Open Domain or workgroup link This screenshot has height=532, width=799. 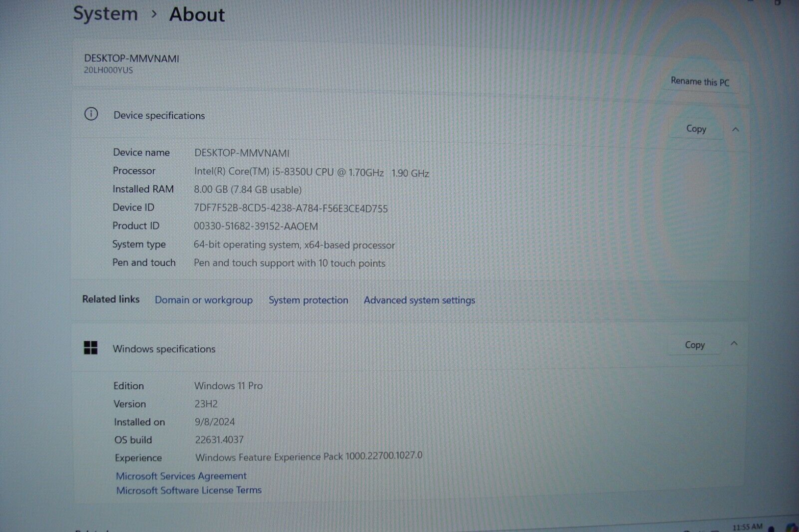pyautogui.click(x=204, y=300)
